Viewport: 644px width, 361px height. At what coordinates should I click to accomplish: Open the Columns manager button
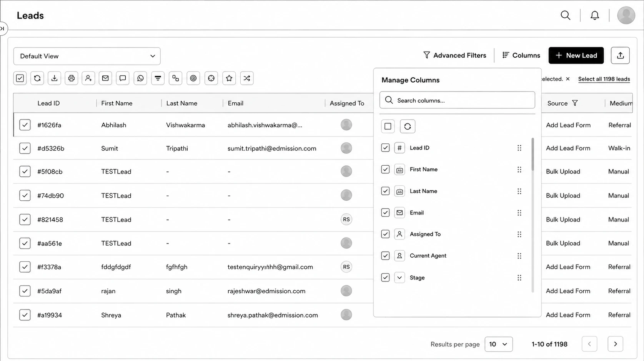click(x=521, y=55)
